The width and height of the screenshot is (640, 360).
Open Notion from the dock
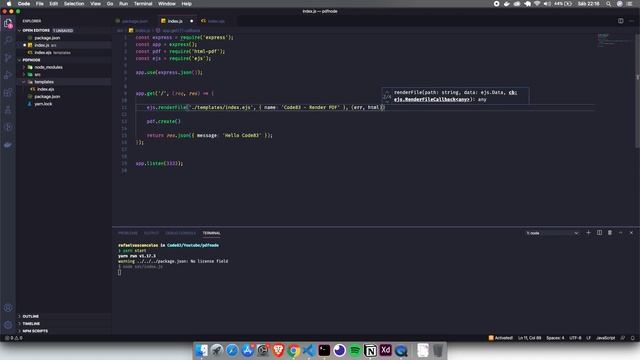coord(370,350)
